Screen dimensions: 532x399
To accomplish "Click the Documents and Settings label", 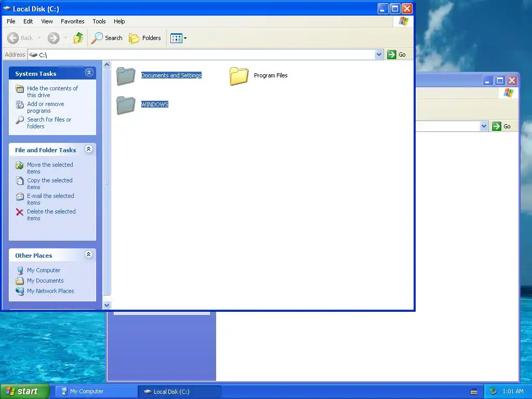I will click(x=171, y=75).
